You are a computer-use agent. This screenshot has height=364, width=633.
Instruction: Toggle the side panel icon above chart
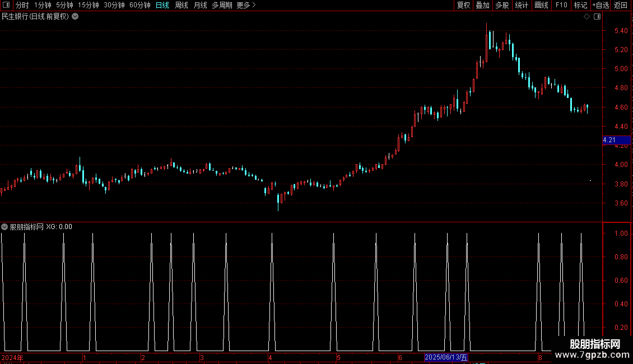[x=597, y=17]
